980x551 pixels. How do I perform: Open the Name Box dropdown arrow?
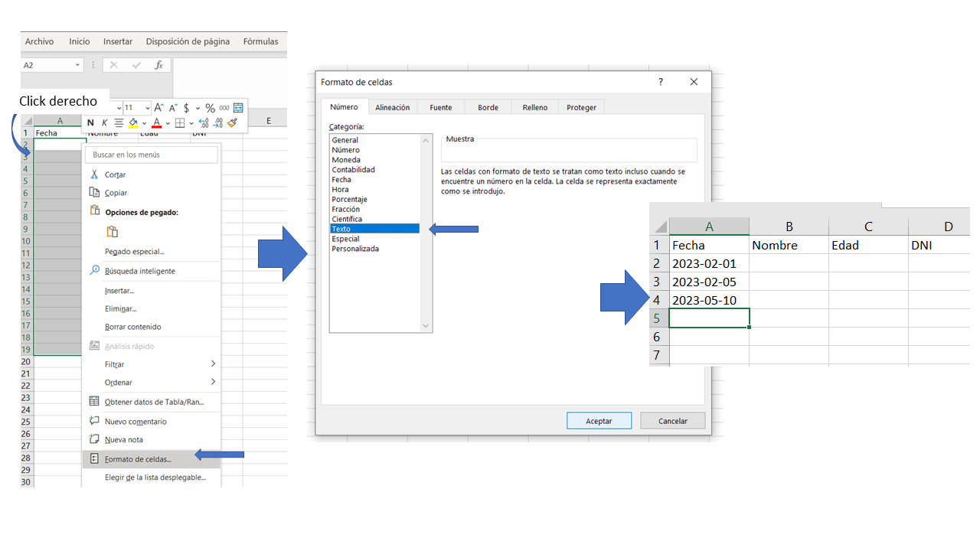tap(77, 65)
